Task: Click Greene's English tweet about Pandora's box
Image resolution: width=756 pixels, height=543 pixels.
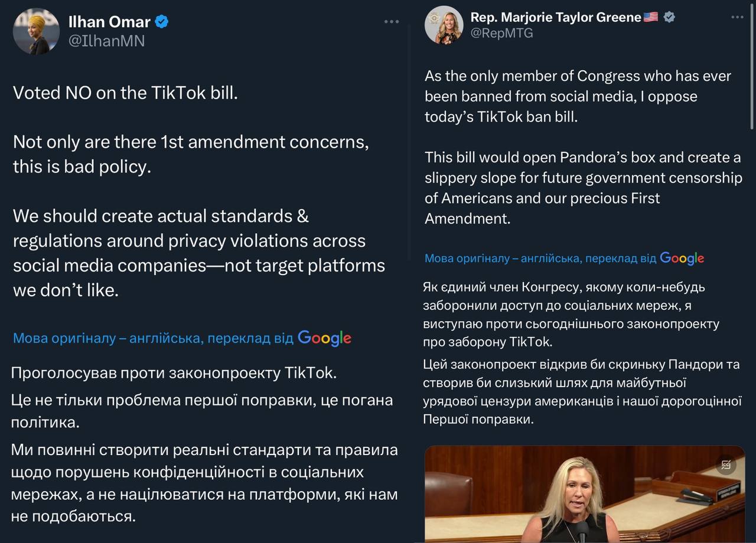Action: [x=583, y=188]
